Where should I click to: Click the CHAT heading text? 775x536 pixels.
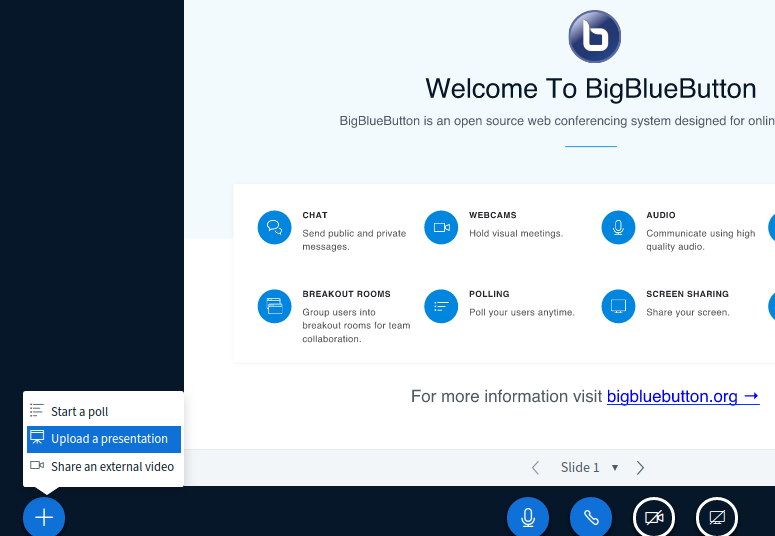coord(315,215)
